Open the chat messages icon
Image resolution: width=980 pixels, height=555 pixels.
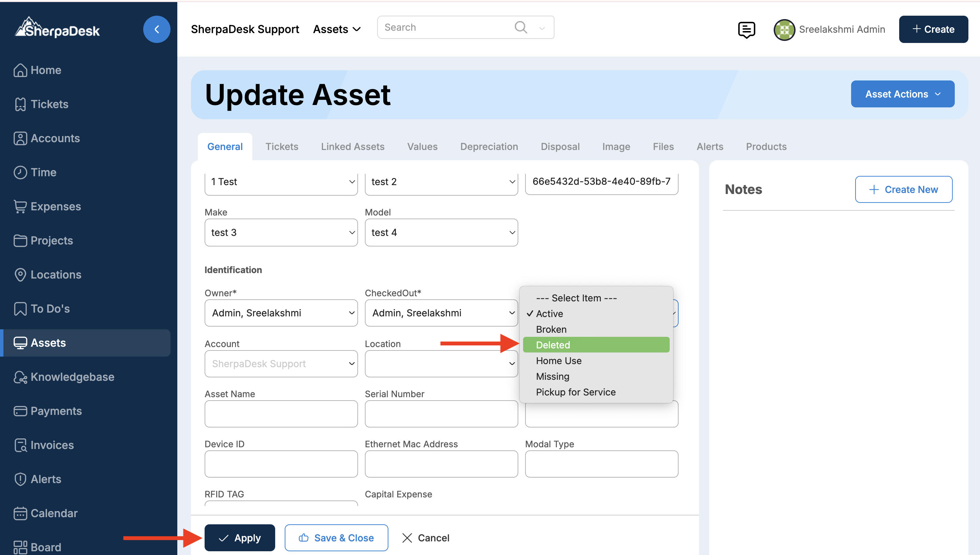(x=746, y=30)
